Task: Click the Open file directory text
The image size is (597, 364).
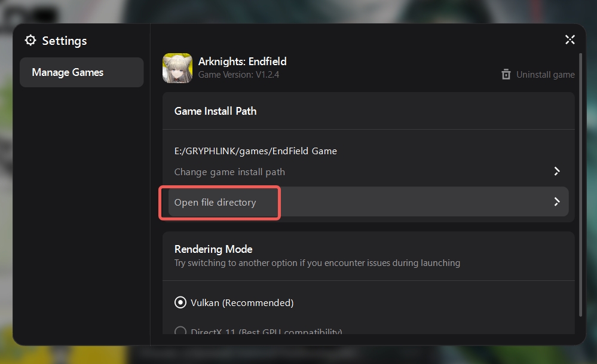Action: coord(215,203)
